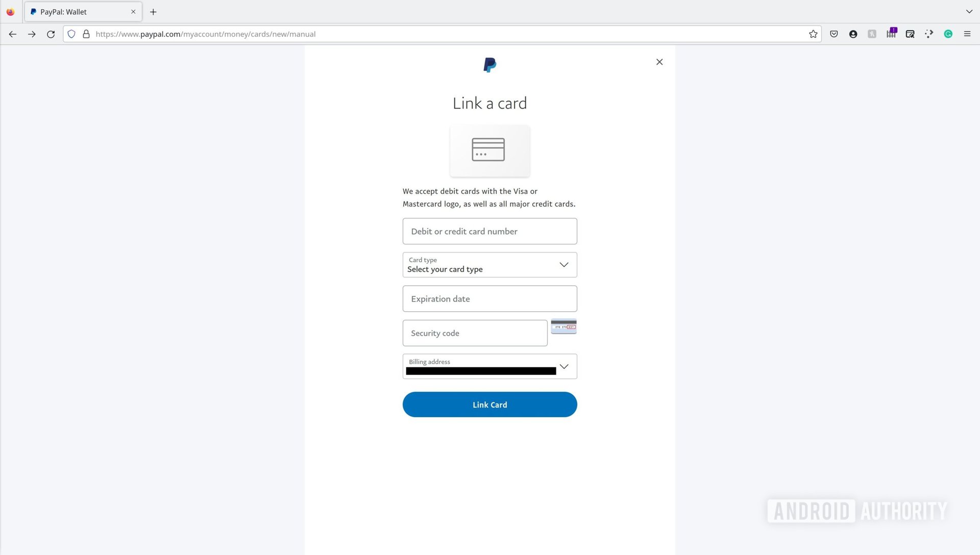
Task: Click the credit card illustration icon
Action: pyautogui.click(x=488, y=149)
